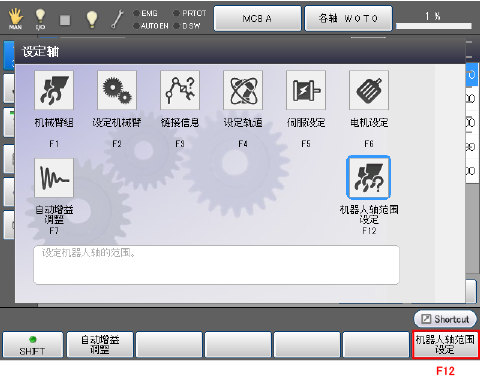Tap the MAN hand mode icon
Screen dimensions: 480x377
(x=15, y=19)
